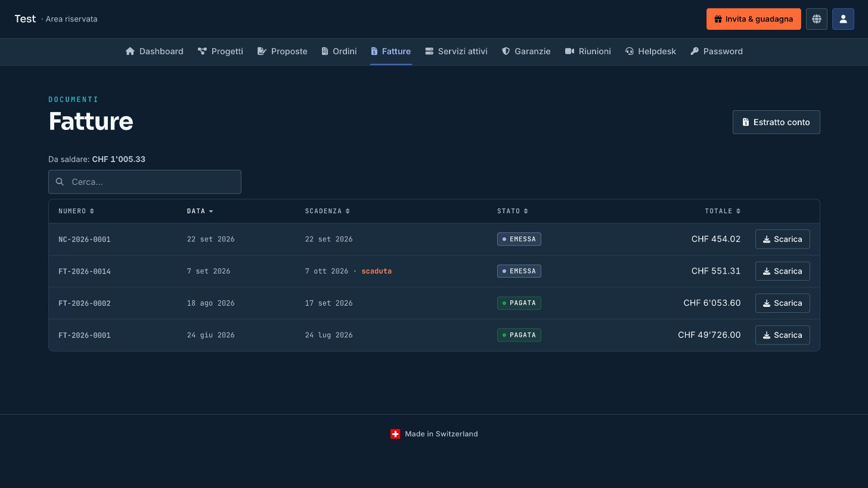Go to the Dashboard tab

tap(154, 51)
